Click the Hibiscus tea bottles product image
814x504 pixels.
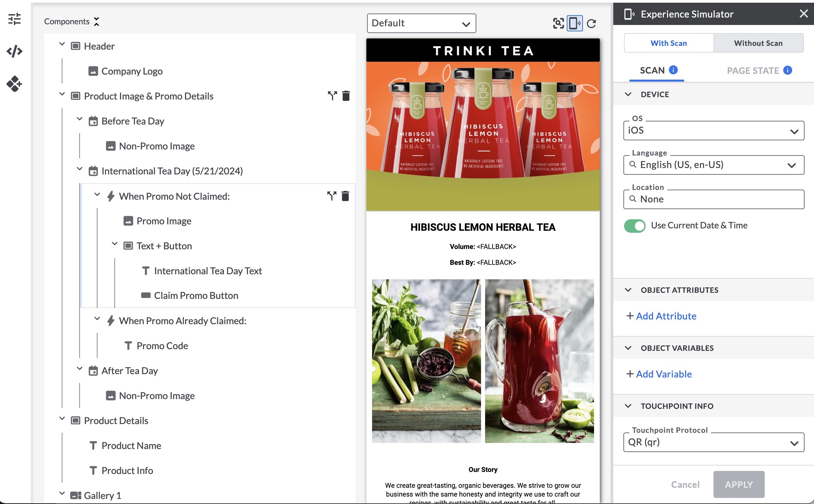click(483, 136)
